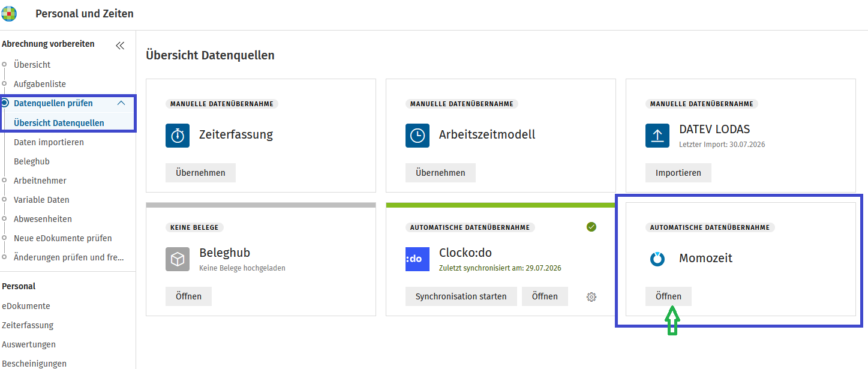Click the 'Übersicht Datenquellen' page heading

tap(210, 55)
